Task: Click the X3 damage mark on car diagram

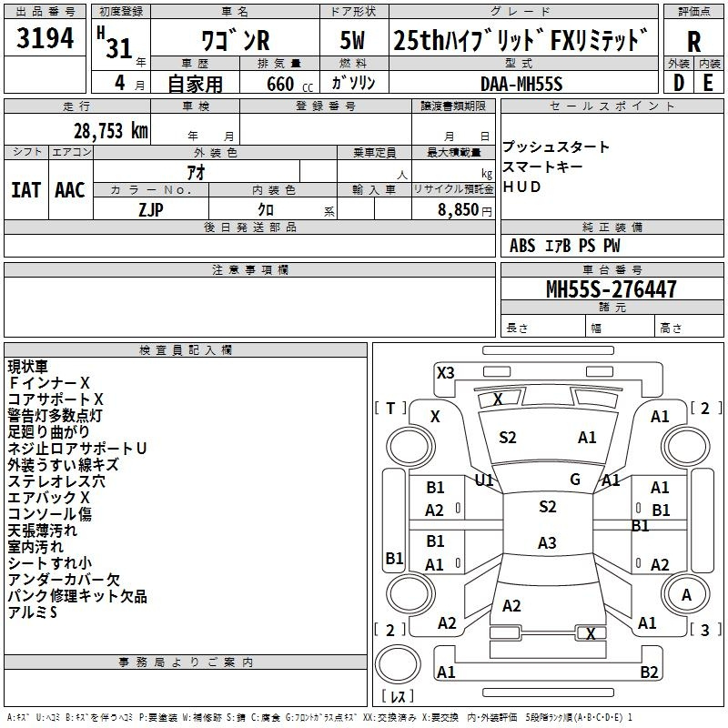Action: [x=445, y=372]
